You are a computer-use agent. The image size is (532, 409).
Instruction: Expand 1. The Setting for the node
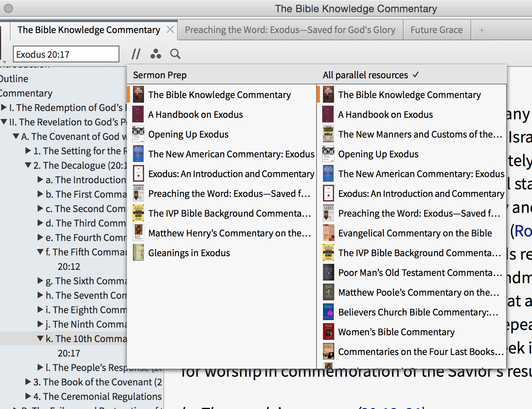tap(28, 151)
